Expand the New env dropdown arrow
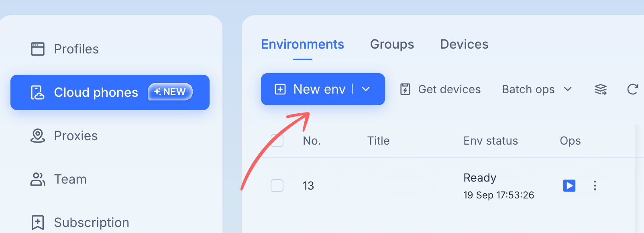644x233 pixels. (x=366, y=89)
